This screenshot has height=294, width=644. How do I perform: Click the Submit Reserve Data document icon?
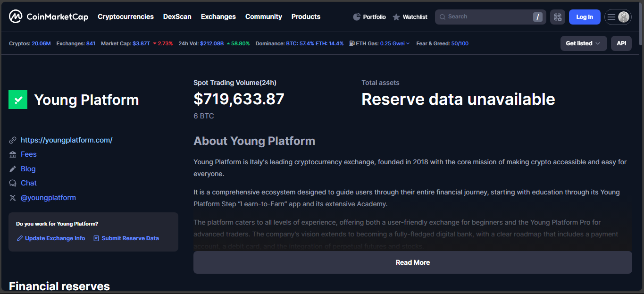[96, 238]
